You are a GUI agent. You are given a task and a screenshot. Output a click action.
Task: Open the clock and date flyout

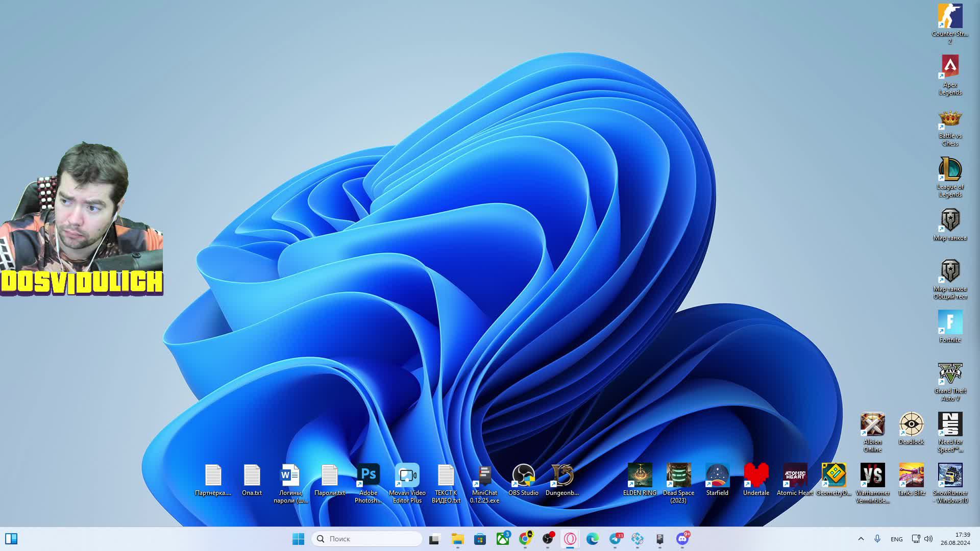[955, 539]
